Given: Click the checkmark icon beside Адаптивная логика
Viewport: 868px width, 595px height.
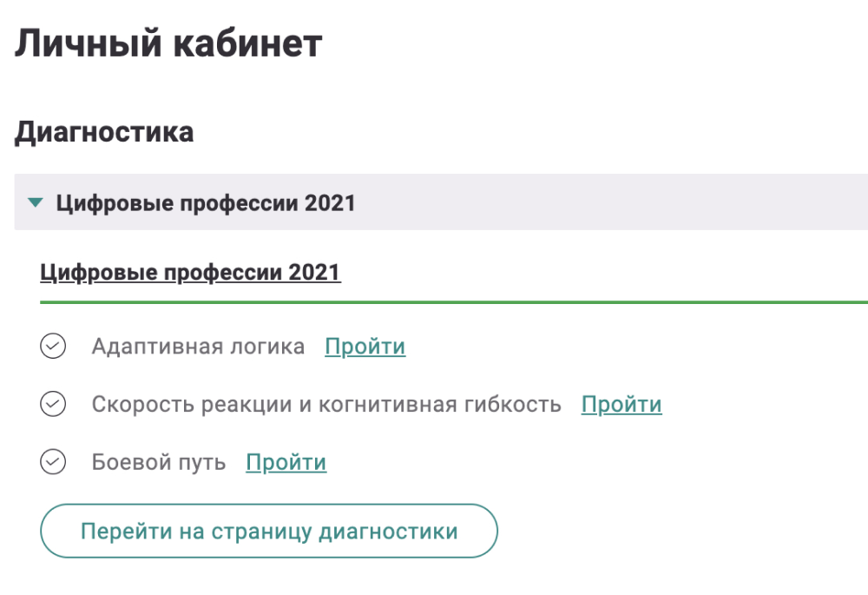Looking at the screenshot, I should 53,347.
